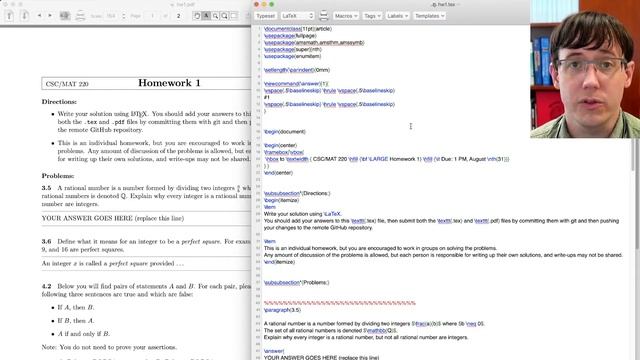Click the \newcommand\answer line

[x=296, y=84]
